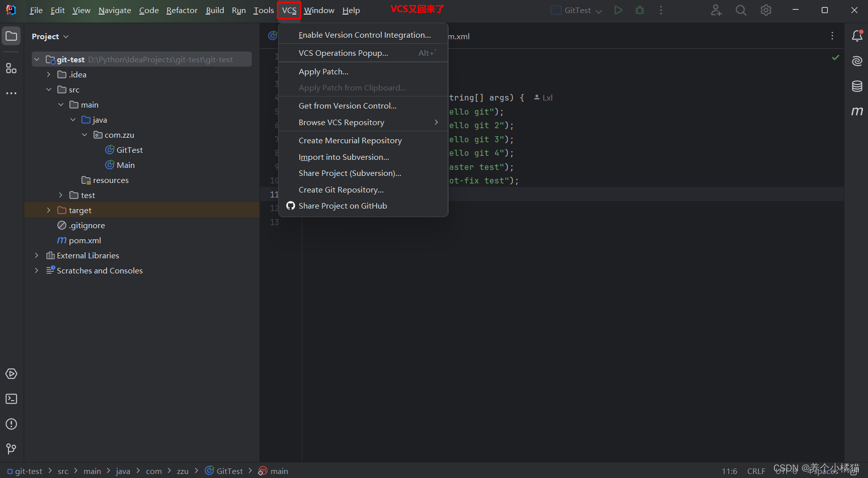The height and width of the screenshot is (478, 868).
Task: Click the 11:6 cursor position indicator
Action: (729, 471)
